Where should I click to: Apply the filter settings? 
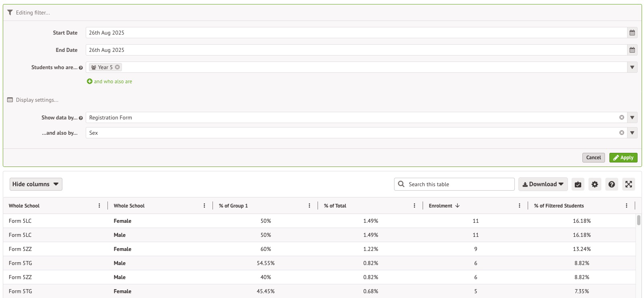pyautogui.click(x=623, y=158)
